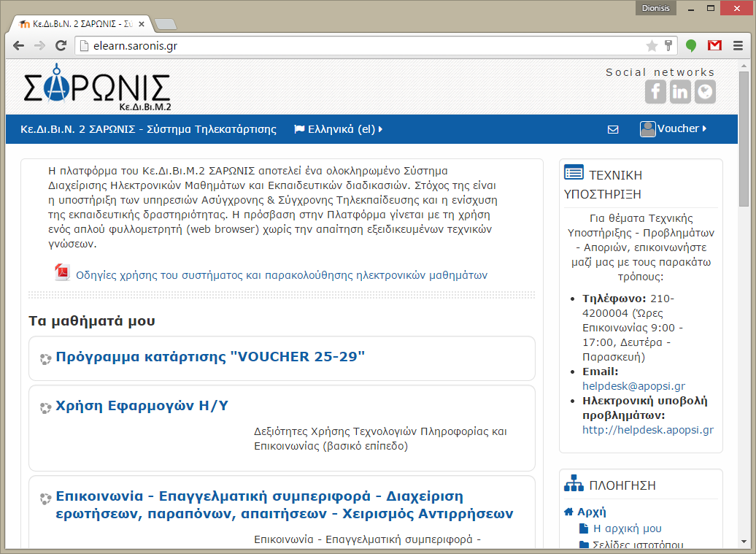Click the home icon beside Αρχή
756x554 pixels.
[x=569, y=512]
